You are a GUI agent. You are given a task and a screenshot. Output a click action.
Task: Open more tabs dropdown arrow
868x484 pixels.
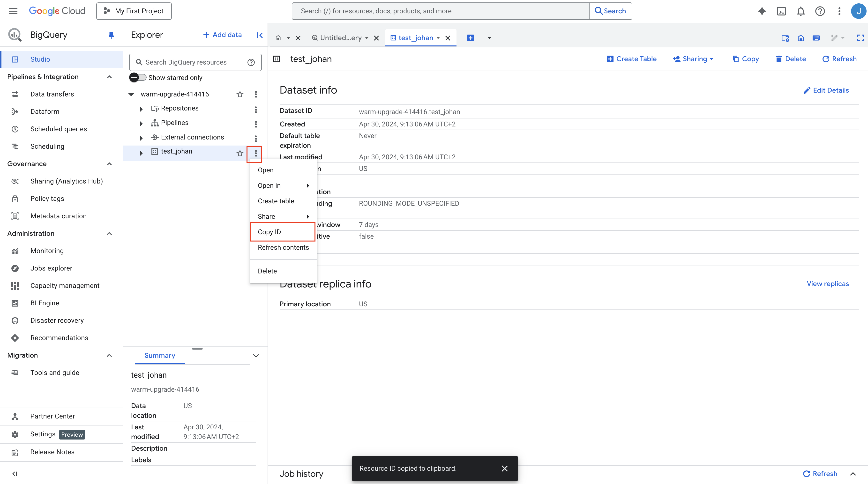pos(489,38)
